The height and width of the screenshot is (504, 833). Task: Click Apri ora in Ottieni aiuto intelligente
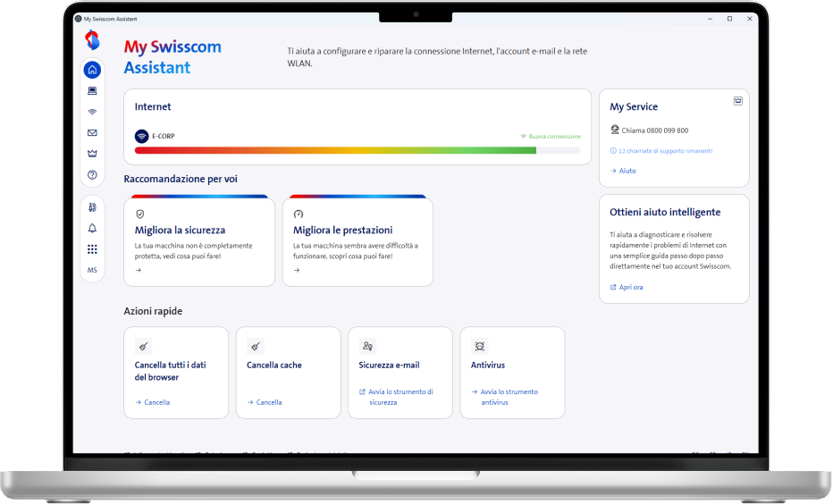pyautogui.click(x=627, y=288)
